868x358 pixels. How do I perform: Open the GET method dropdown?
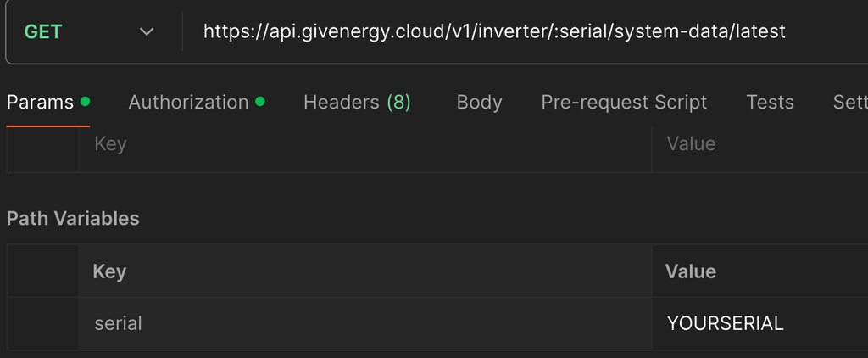click(42, 31)
